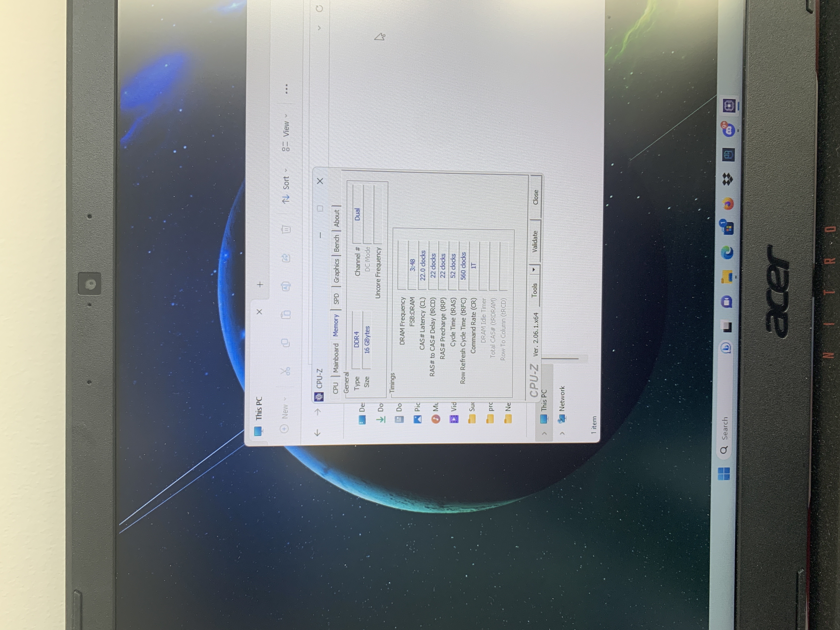The height and width of the screenshot is (630, 840).
Task: Close the This PC tab
Action: pyautogui.click(x=259, y=312)
